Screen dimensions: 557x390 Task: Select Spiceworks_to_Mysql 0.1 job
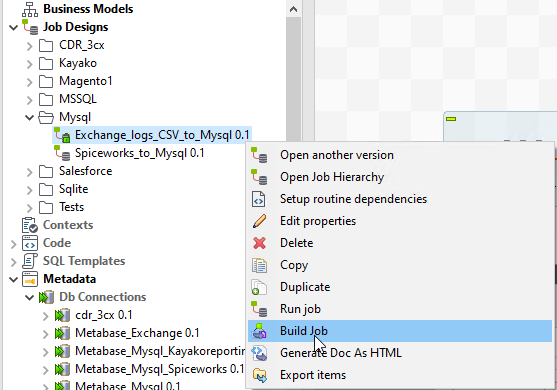pyautogui.click(x=140, y=153)
